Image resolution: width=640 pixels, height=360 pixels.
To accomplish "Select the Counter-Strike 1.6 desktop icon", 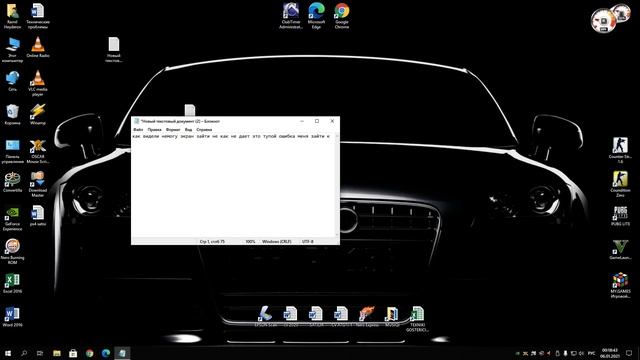I will pyautogui.click(x=620, y=150).
